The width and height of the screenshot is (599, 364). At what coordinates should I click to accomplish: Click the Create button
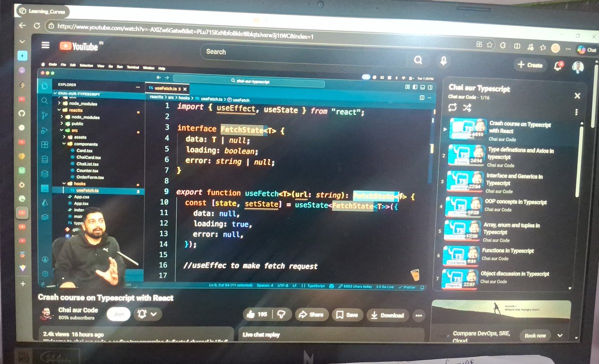(x=531, y=65)
